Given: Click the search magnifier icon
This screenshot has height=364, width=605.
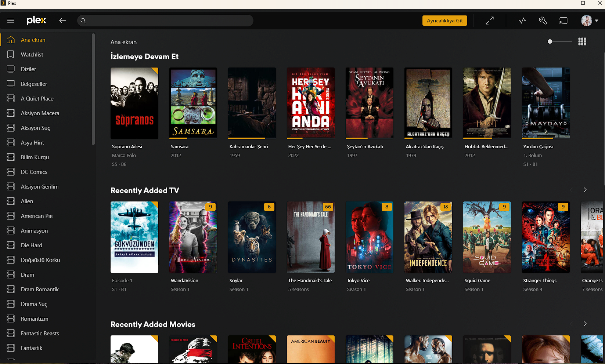Looking at the screenshot, I should pyautogui.click(x=83, y=21).
